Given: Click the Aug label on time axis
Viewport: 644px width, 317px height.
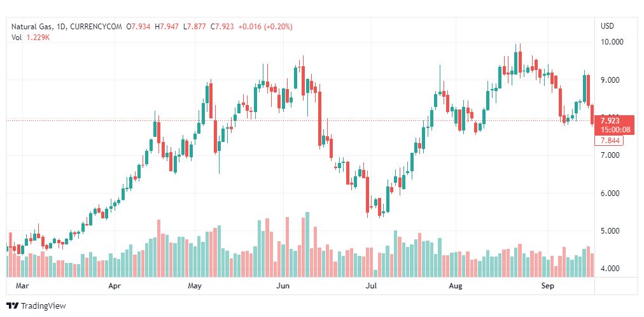Looking at the screenshot, I should [456, 285].
